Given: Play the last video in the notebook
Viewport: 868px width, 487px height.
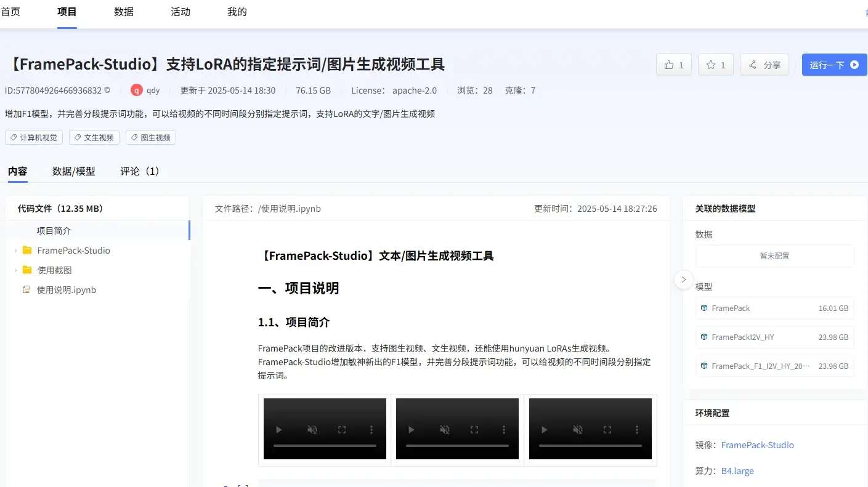Looking at the screenshot, I should 545,430.
